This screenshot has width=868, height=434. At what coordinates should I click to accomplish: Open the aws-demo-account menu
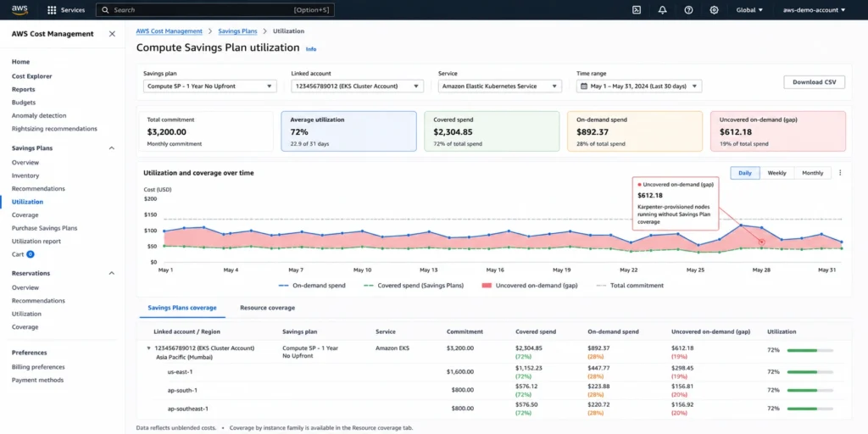tap(815, 10)
